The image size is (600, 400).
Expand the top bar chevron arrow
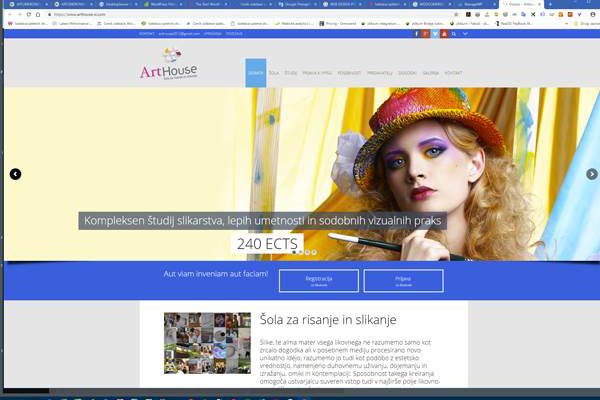465,34
